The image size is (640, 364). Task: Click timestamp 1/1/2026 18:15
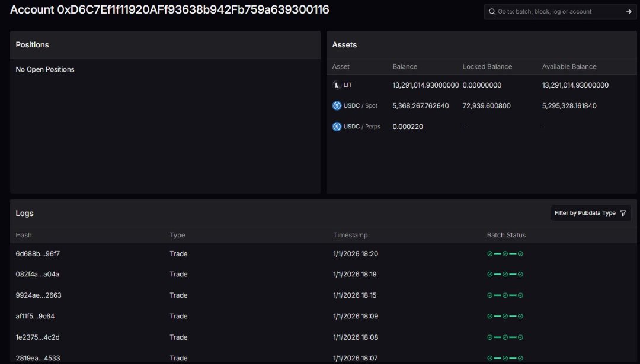pos(355,295)
